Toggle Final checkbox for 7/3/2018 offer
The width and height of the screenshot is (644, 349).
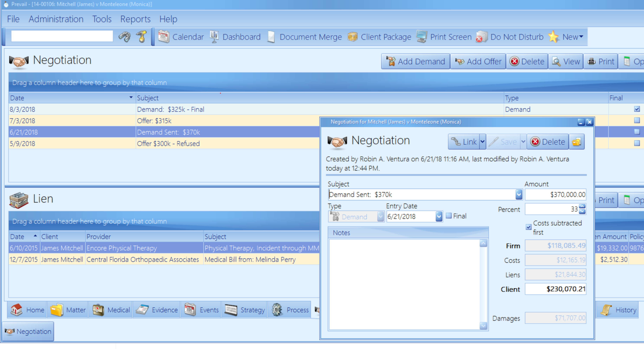637,121
